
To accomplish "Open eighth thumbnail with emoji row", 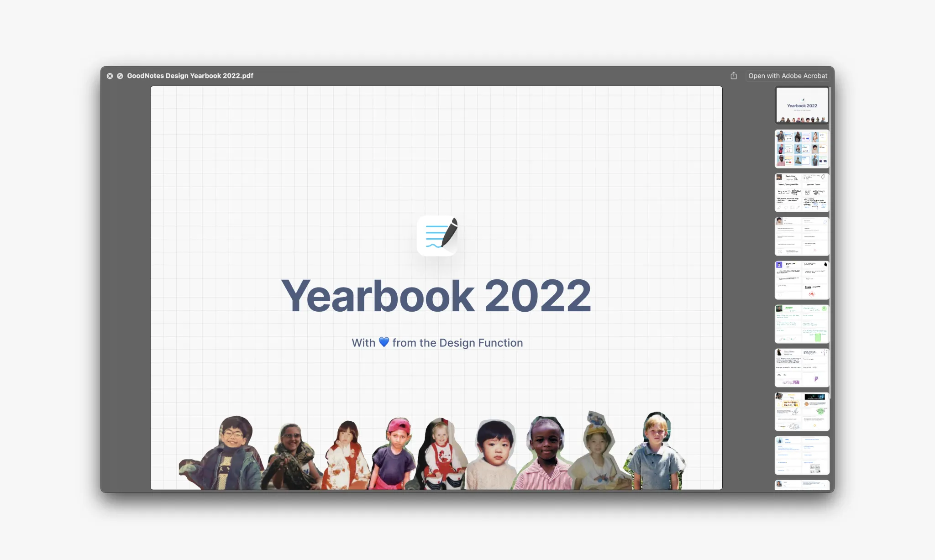I will (802, 412).
